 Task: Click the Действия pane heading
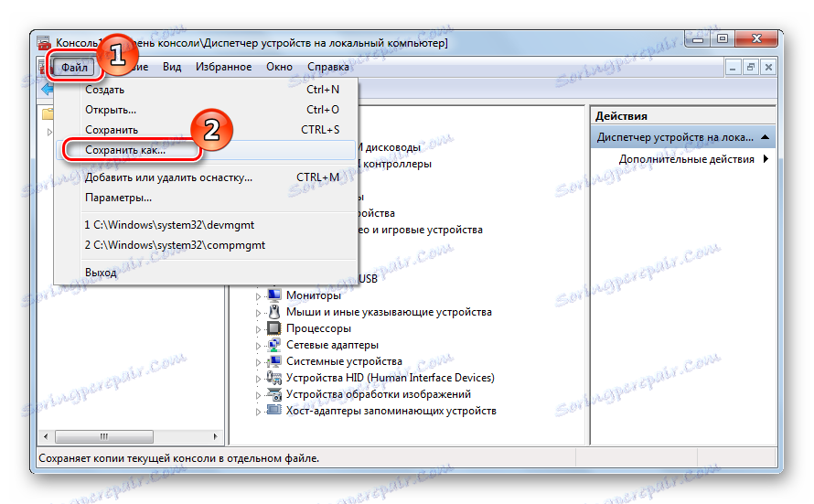[x=621, y=116]
